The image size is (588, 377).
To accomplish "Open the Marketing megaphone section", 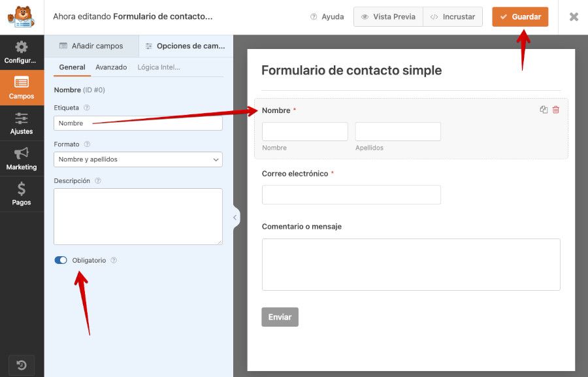I will tap(22, 159).
